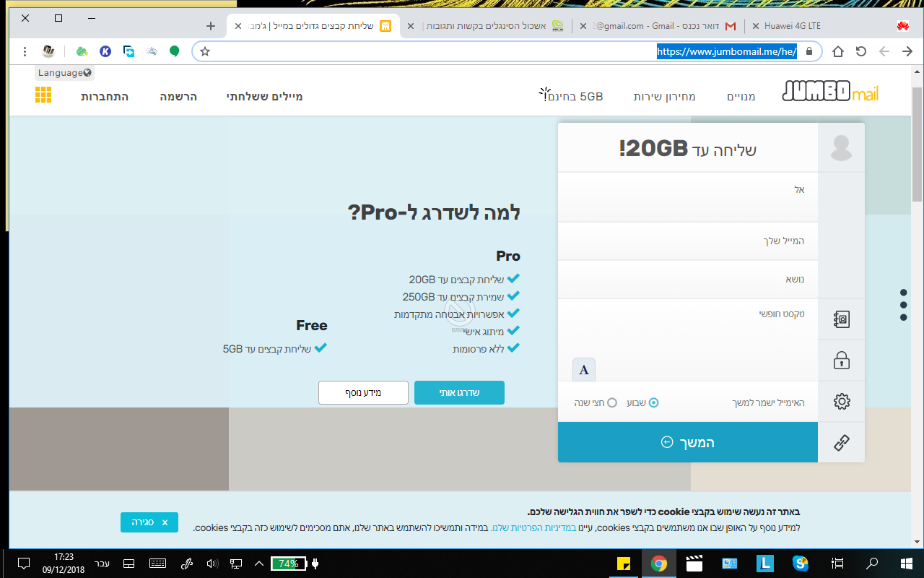
Task: Click the blue screen-share extension icon
Action: click(x=128, y=51)
